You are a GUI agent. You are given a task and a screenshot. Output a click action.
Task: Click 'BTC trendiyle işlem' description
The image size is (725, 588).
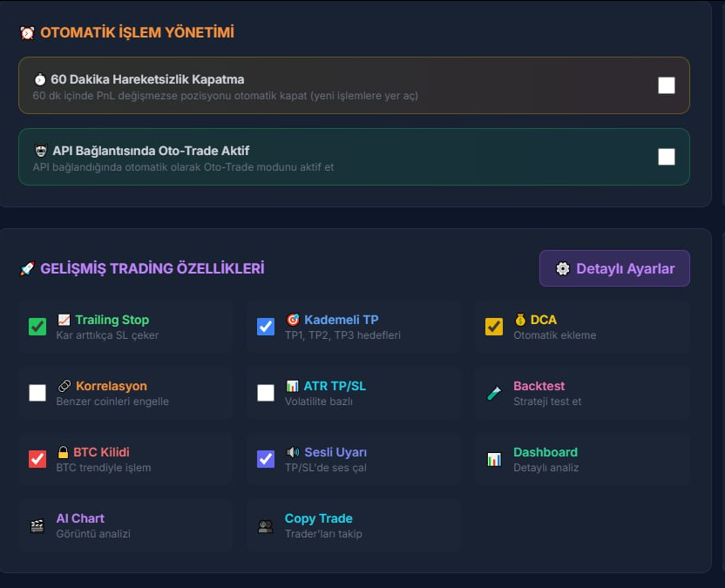[104, 468]
